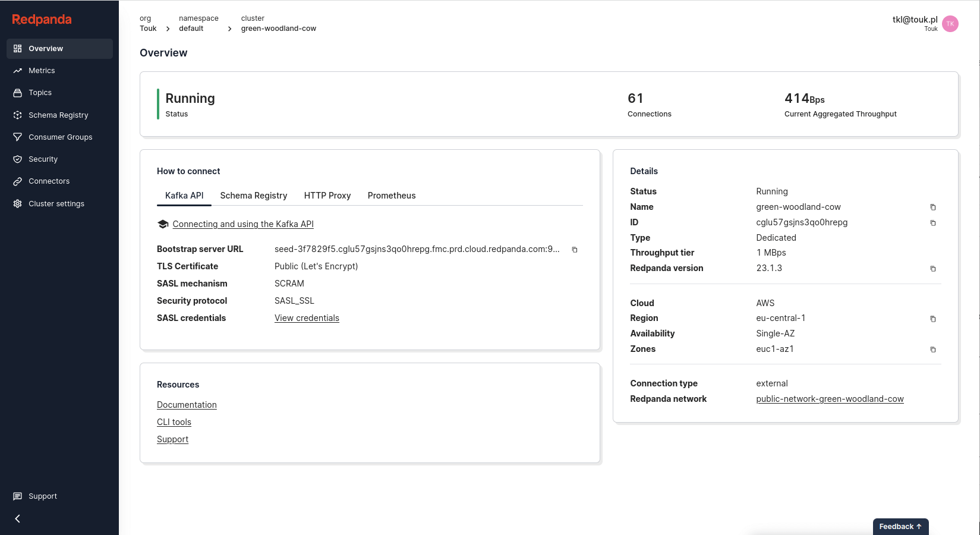Click chevron between org and namespace
Screen dimensions: 980x535
(168, 29)
